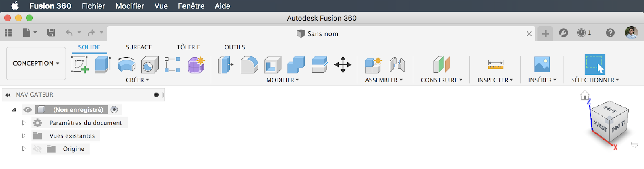
Task: Open the Help question mark icon
Action: pyautogui.click(x=610, y=33)
